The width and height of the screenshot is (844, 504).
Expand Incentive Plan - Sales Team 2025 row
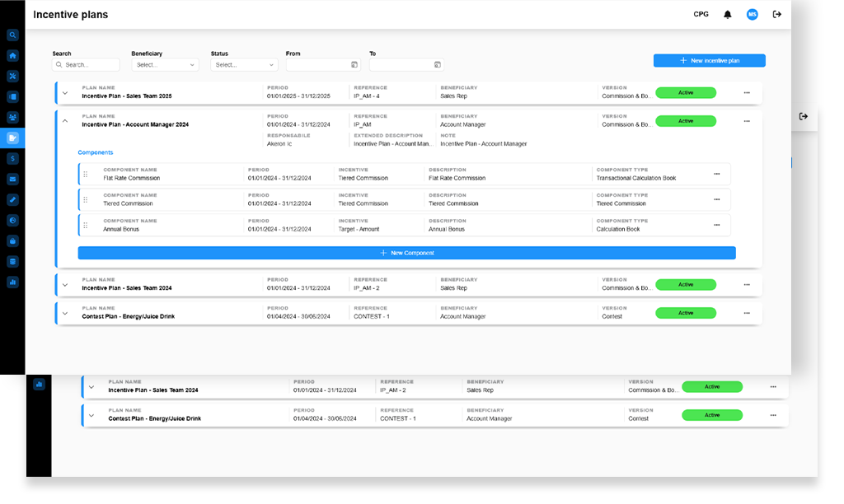click(65, 93)
